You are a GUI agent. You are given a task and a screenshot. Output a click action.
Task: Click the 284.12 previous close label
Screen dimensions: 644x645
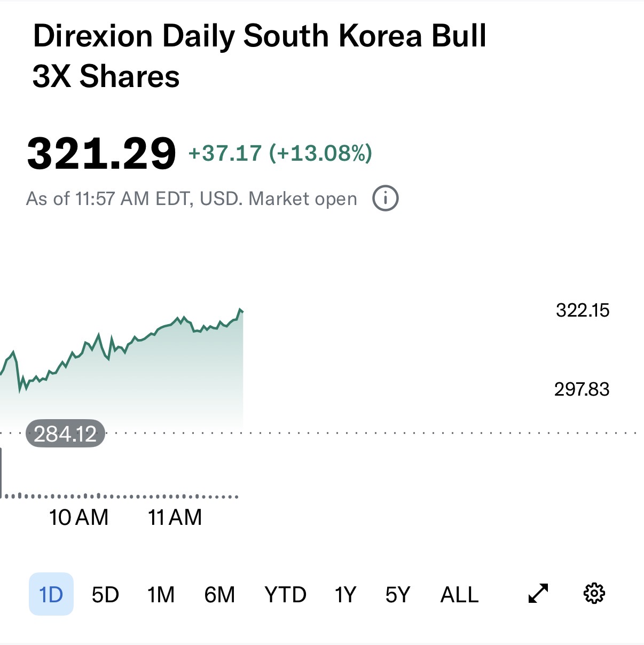pyautogui.click(x=65, y=434)
